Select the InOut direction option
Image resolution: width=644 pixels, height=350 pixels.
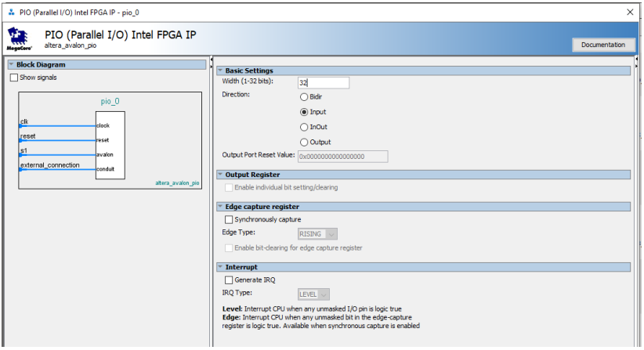[x=304, y=127]
